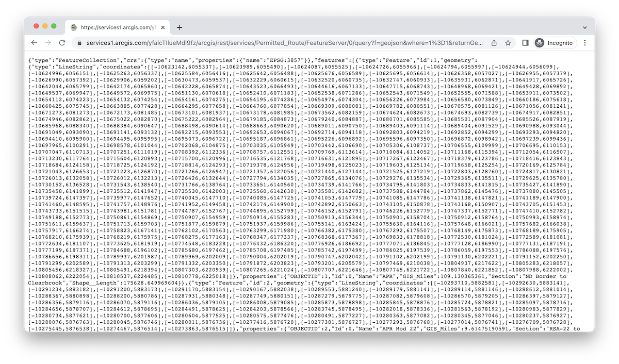This screenshot has height=364, width=619.
Task: Click the forward navigation arrow
Action: pyautogui.click(x=48, y=43)
